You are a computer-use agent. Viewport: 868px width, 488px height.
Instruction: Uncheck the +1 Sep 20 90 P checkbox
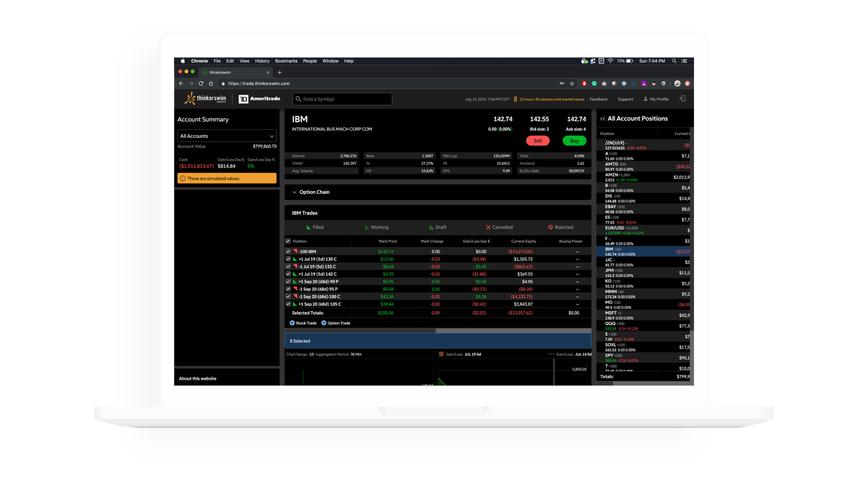pyautogui.click(x=288, y=281)
